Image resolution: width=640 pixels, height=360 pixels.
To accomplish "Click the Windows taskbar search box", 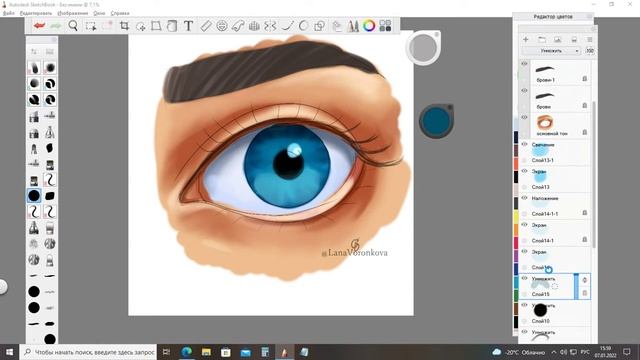I will 89,352.
